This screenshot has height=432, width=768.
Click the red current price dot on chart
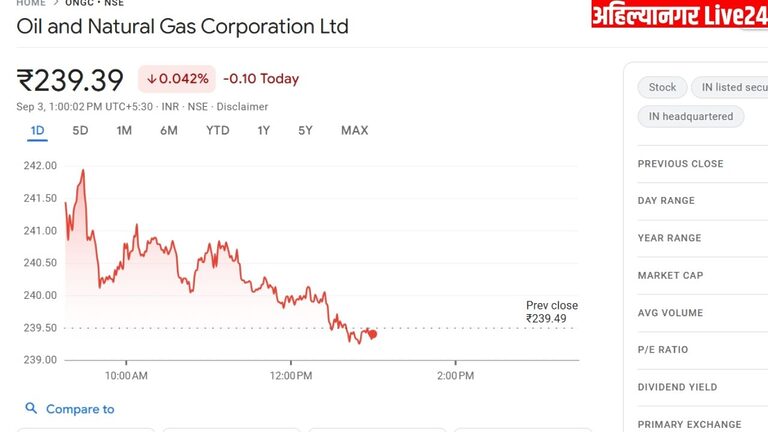[372, 334]
